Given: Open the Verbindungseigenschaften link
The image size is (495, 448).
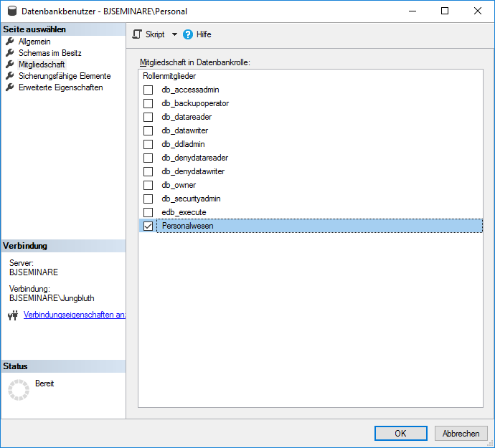Looking at the screenshot, I should [x=74, y=315].
